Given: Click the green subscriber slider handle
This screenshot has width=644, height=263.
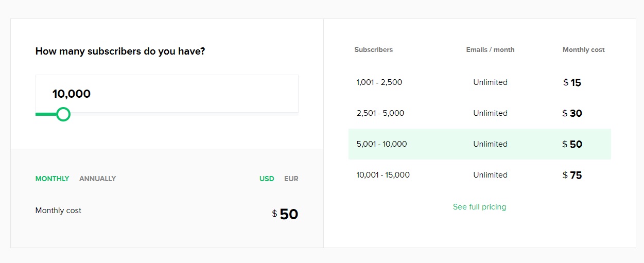Looking at the screenshot, I should pos(63,114).
